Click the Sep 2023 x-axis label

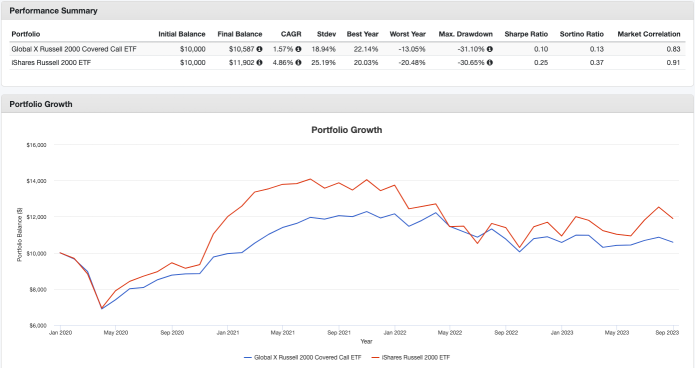click(667, 333)
